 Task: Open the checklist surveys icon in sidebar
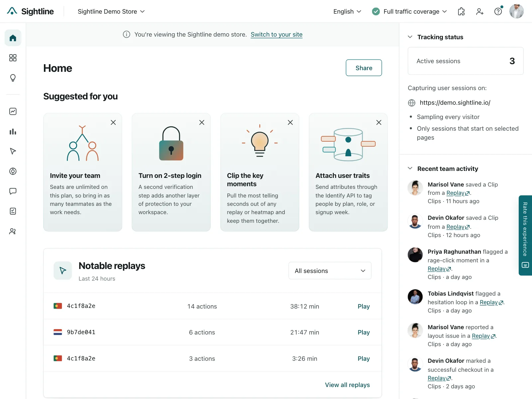click(13, 211)
